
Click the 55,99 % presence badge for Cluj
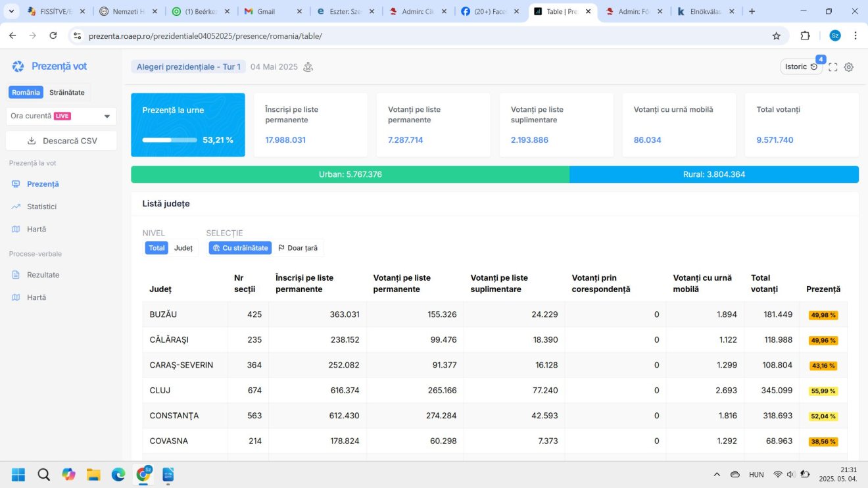[x=823, y=391]
